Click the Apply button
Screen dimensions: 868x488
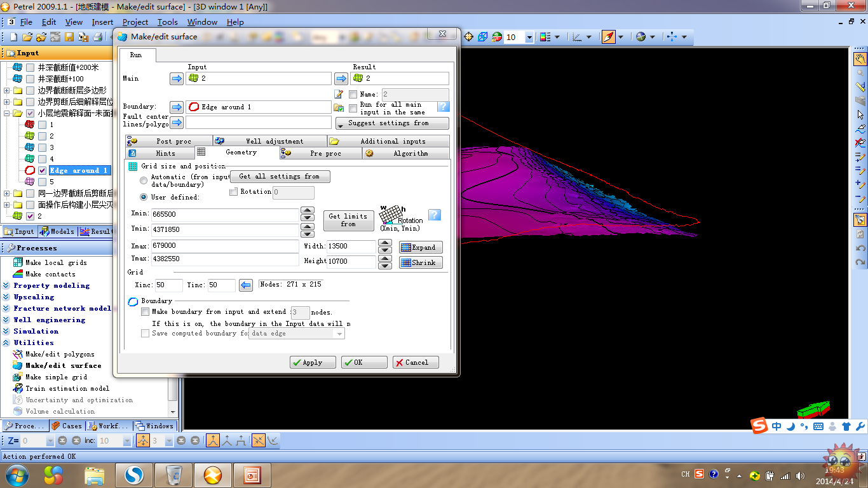(313, 362)
